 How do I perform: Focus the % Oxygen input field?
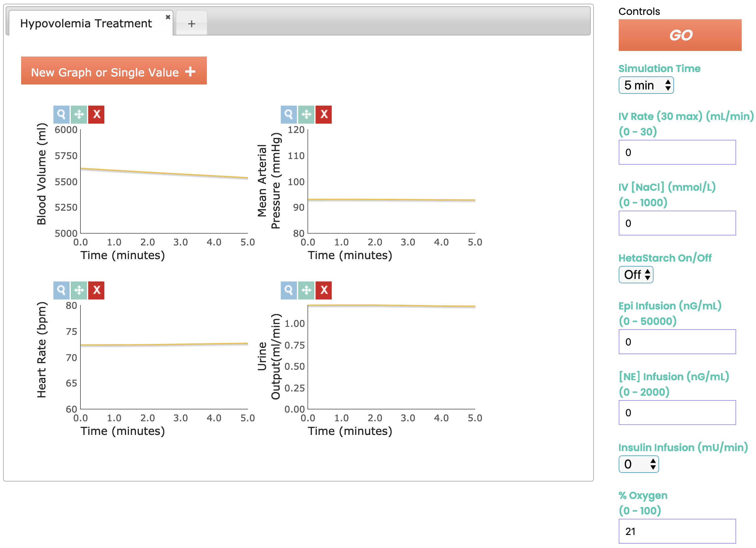(677, 531)
